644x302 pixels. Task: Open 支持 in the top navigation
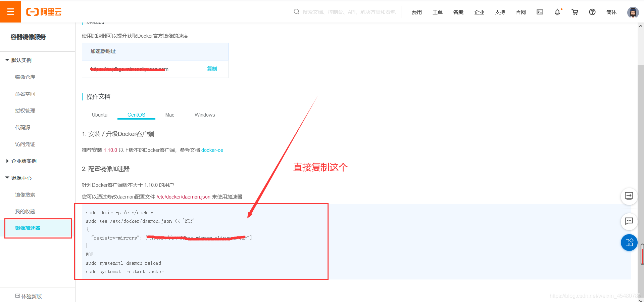pos(500,12)
